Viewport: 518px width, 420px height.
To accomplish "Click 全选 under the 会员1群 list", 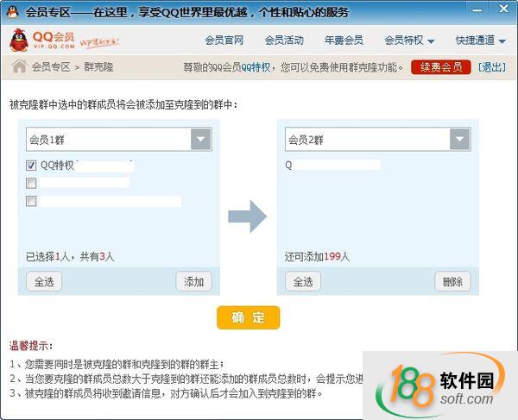I will coord(43,281).
